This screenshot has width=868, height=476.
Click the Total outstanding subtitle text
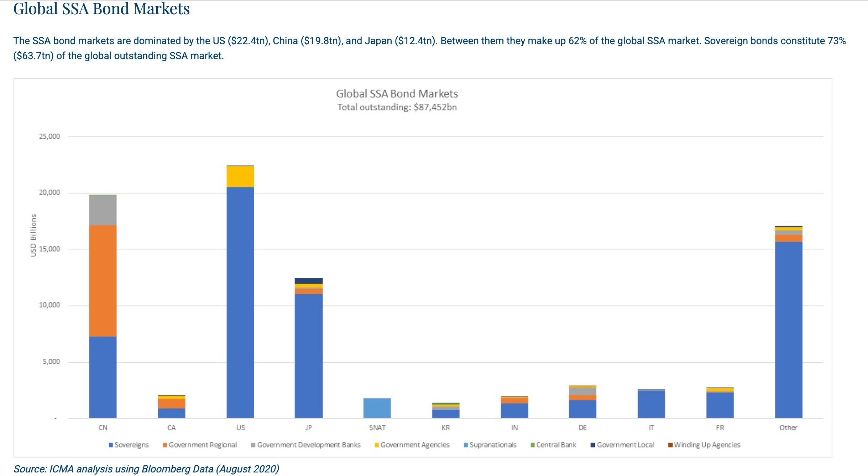397,107
